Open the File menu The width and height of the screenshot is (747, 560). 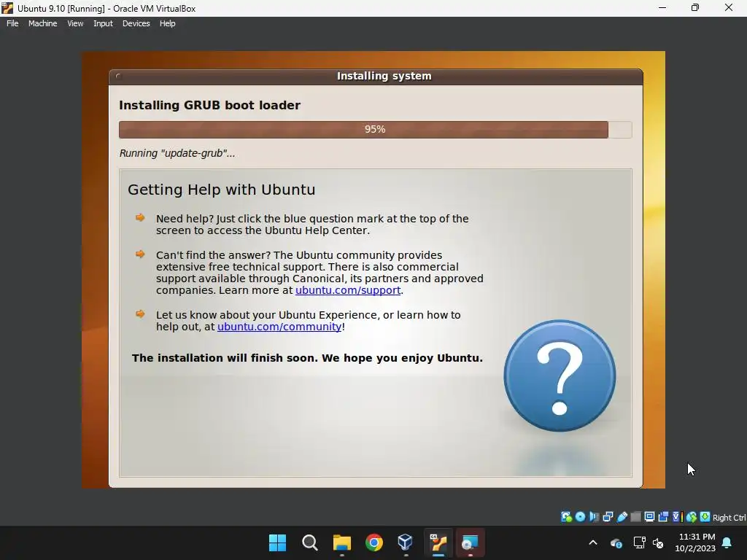click(12, 23)
